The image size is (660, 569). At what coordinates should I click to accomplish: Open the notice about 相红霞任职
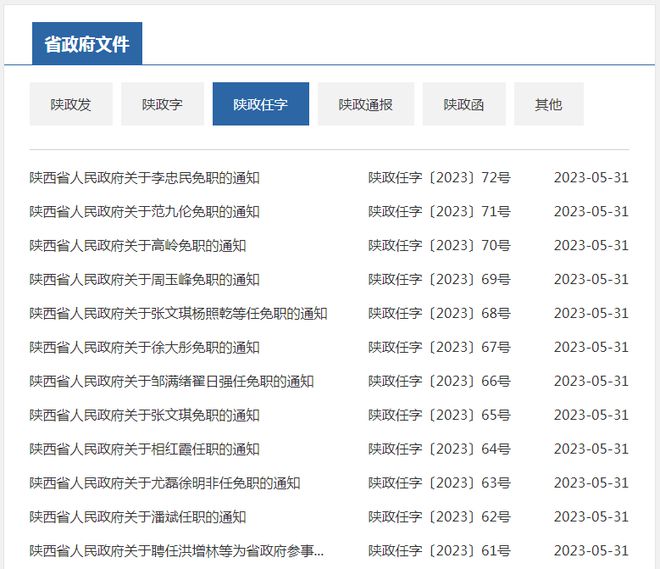pos(144,449)
